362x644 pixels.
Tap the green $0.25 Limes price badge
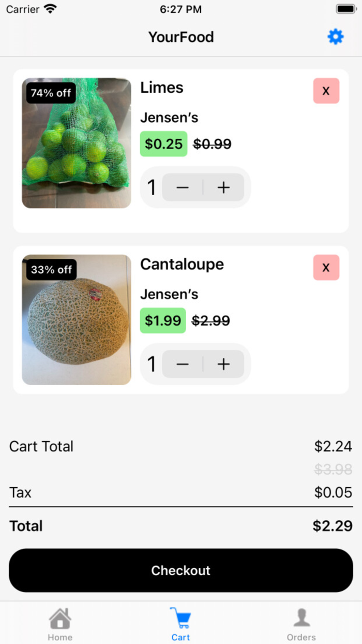click(163, 144)
